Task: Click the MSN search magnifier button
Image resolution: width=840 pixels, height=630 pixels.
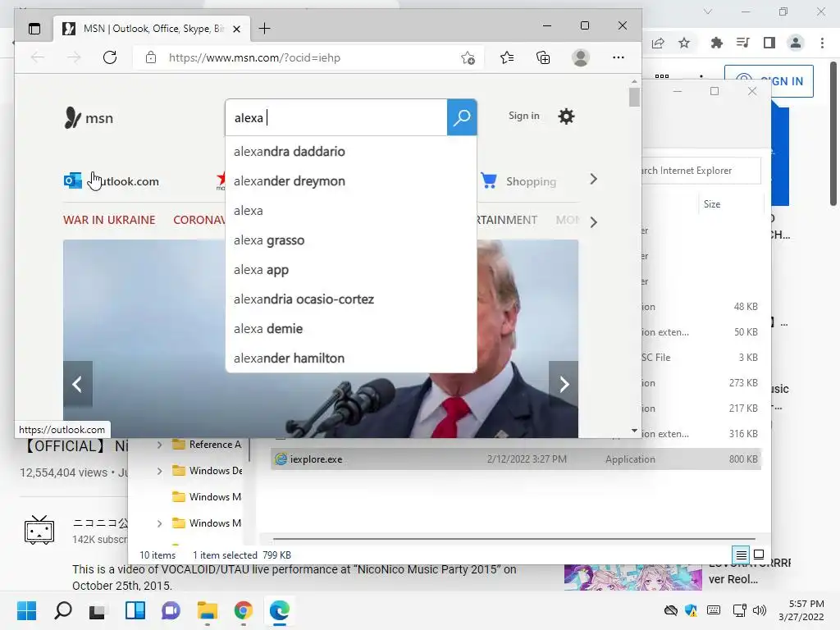Action: coord(462,117)
